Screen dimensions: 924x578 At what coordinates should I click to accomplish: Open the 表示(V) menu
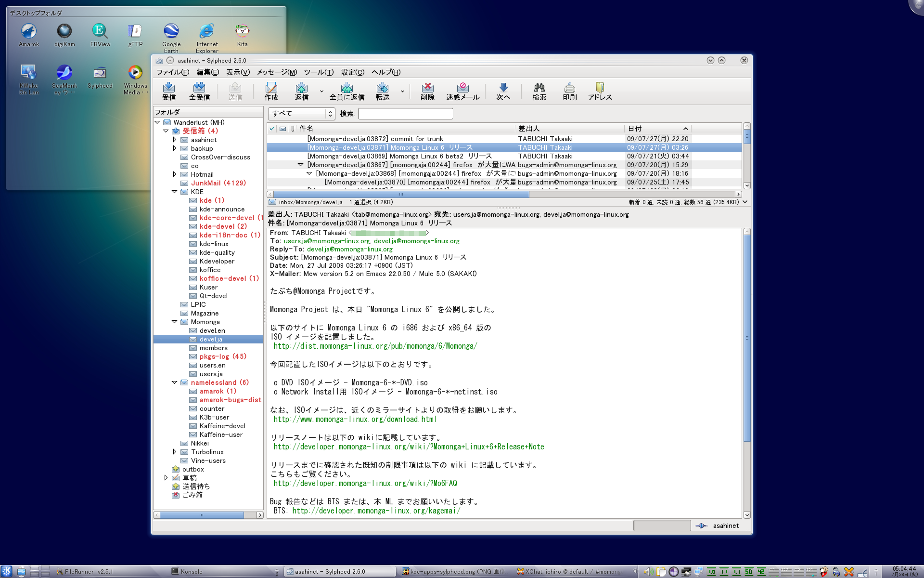click(238, 72)
